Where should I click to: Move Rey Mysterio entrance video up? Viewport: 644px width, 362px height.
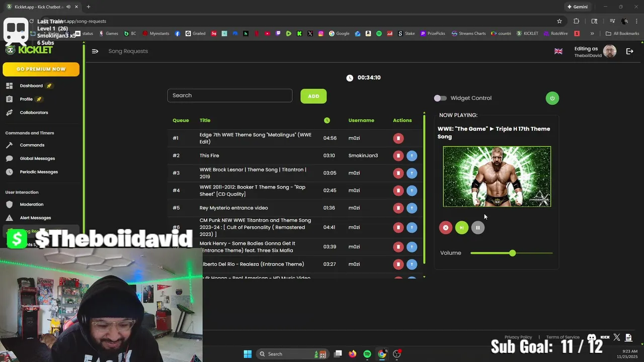(412, 208)
